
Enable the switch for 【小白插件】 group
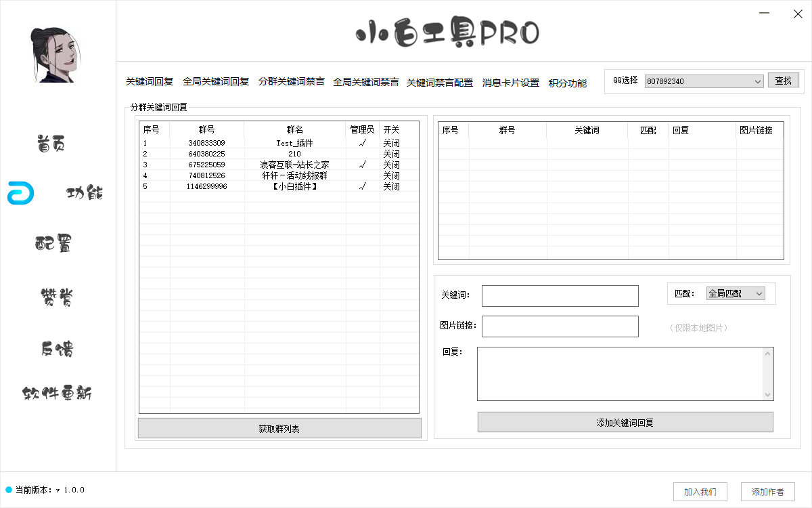[x=391, y=186]
